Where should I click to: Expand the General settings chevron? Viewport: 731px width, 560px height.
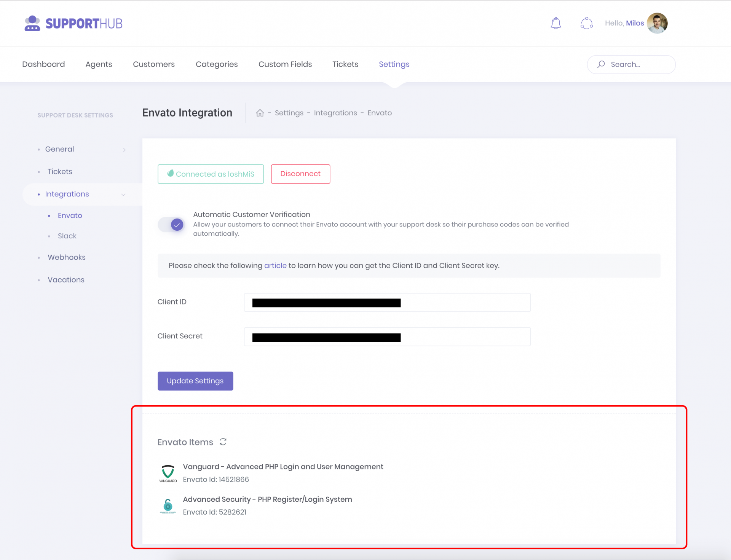124,150
